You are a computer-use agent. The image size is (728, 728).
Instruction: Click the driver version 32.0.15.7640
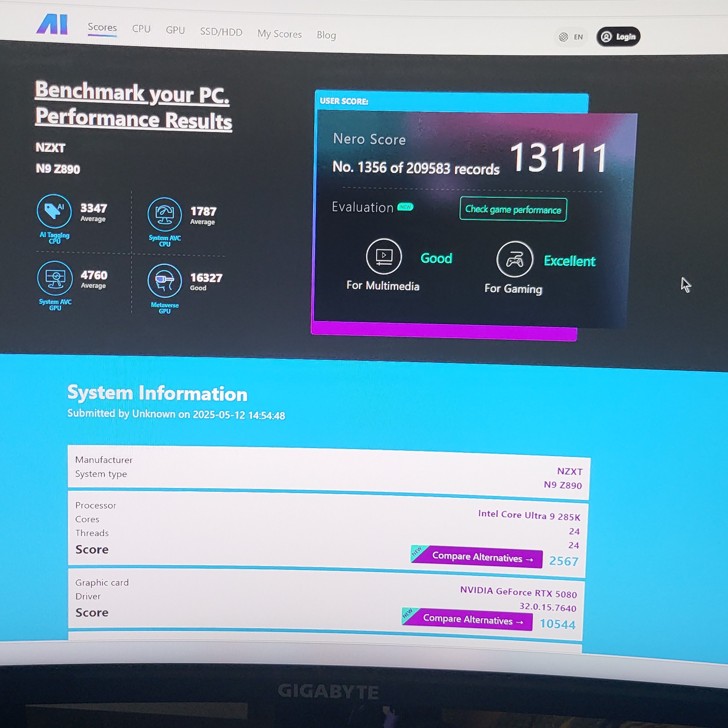[548, 607]
